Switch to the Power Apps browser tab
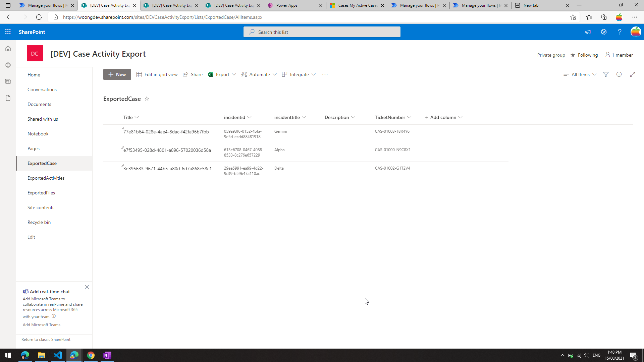The width and height of the screenshot is (644, 362). coord(294,5)
